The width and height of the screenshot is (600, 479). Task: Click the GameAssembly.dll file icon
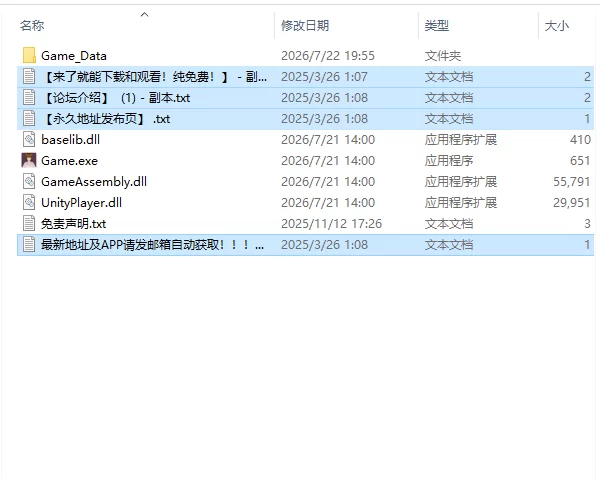[29, 182]
